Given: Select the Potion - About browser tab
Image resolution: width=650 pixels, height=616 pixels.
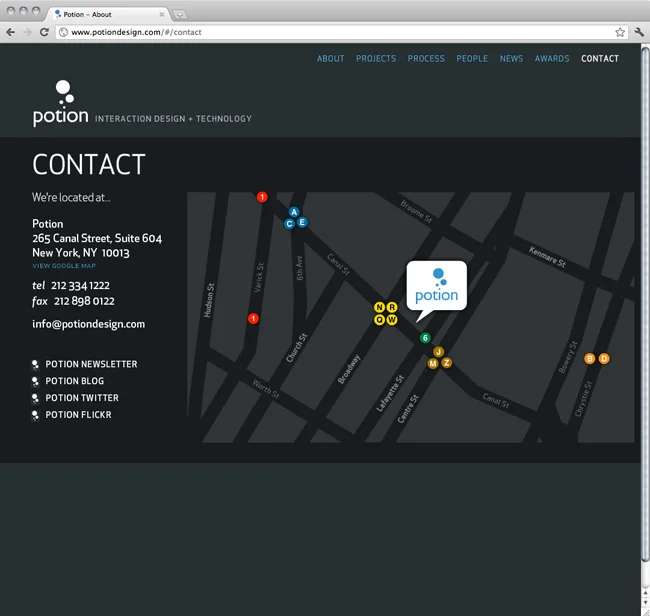Looking at the screenshot, I should click(x=107, y=14).
